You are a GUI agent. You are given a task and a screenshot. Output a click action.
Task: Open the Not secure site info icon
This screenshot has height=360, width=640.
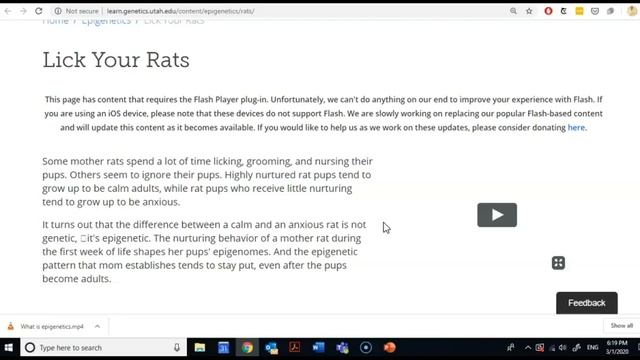(x=58, y=11)
